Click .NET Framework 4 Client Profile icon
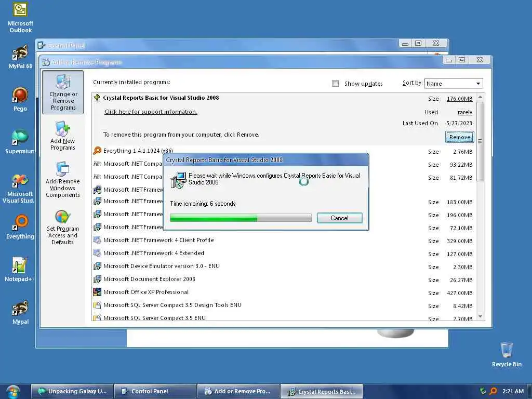 (x=97, y=240)
